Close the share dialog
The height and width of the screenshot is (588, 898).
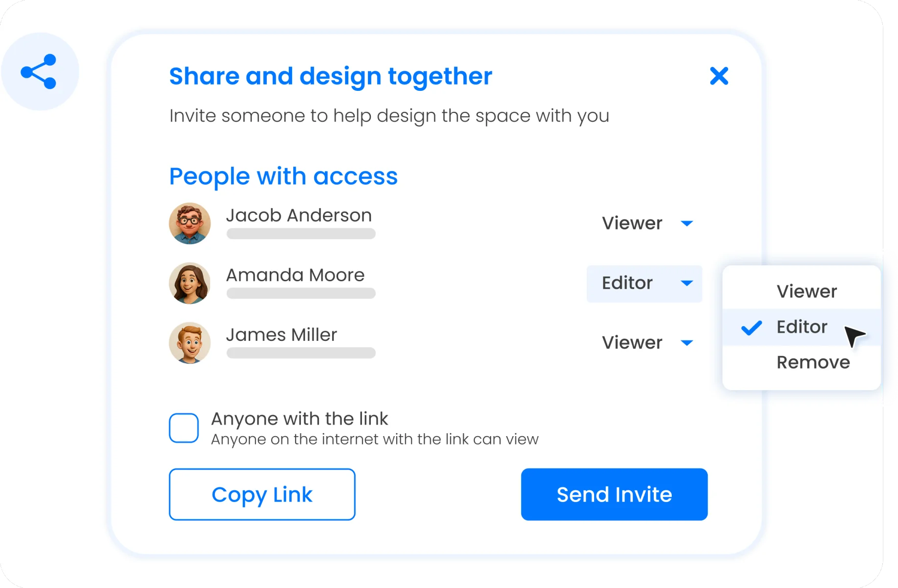(719, 76)
